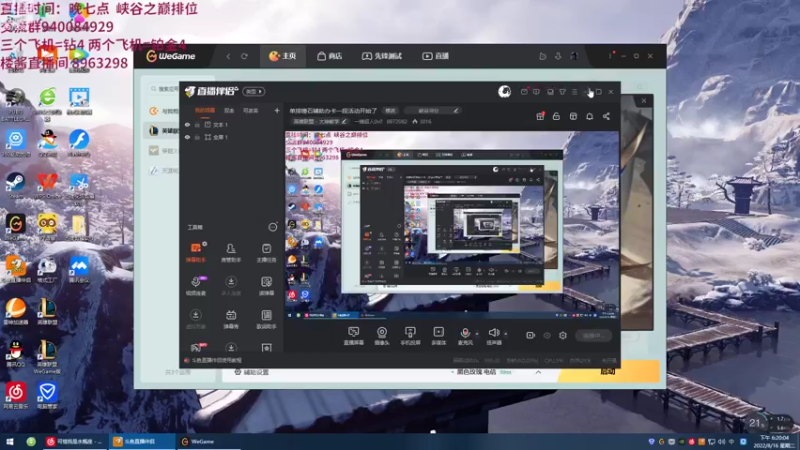800x450 pixels.
Task: Toggle visibility of the 全屏 1 layer
Action: 187,137
